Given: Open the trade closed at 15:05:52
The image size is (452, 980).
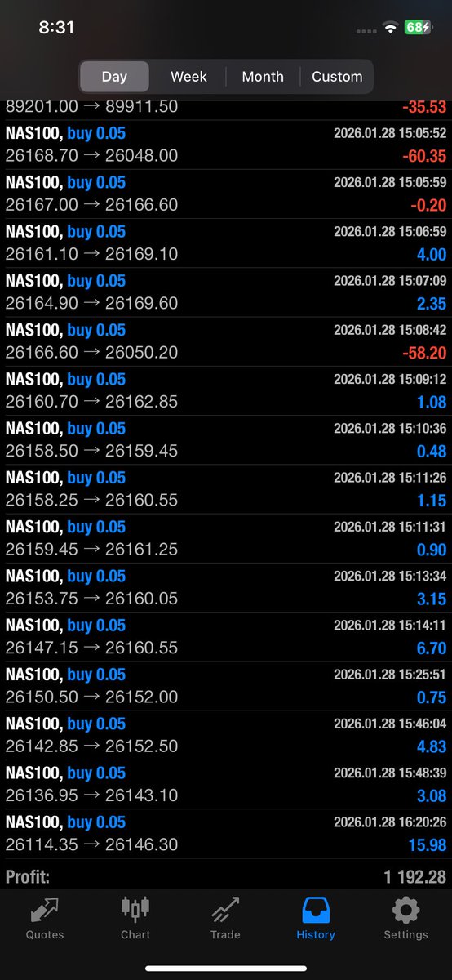Looking at the screenshot, I should tap(226, 145).
